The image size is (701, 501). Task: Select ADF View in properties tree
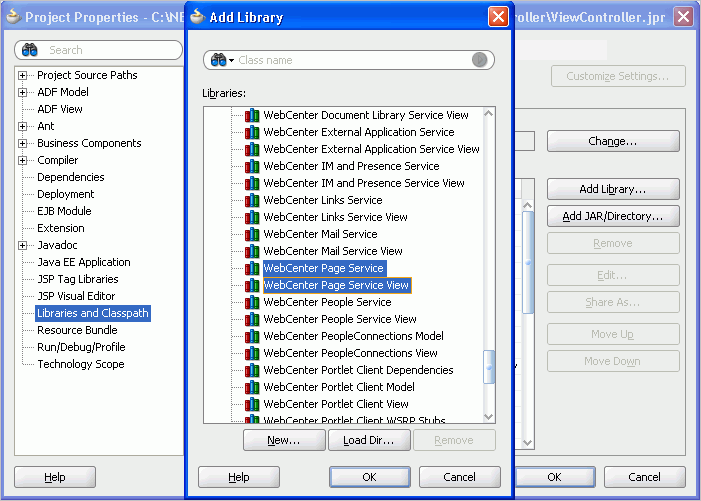pyautogui.click(x=60, y=109)
